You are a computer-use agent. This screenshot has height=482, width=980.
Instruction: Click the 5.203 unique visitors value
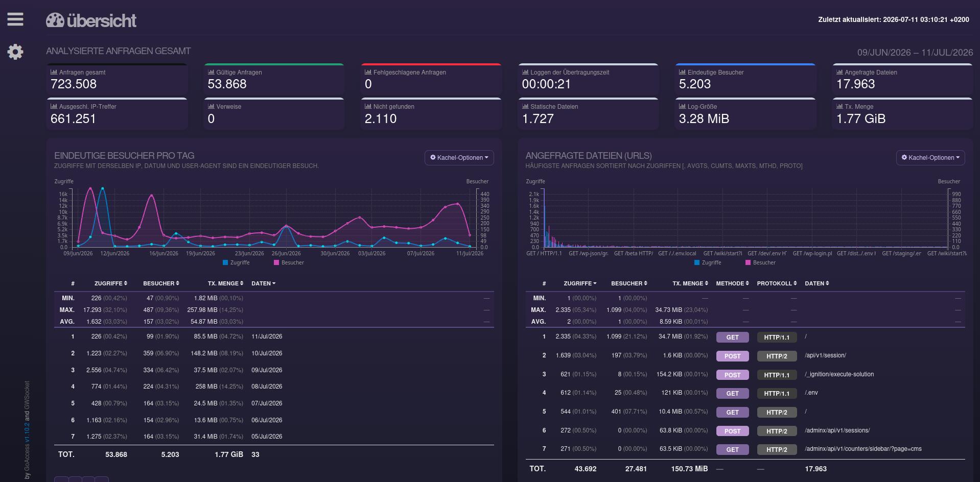click(x=695, y=84)
